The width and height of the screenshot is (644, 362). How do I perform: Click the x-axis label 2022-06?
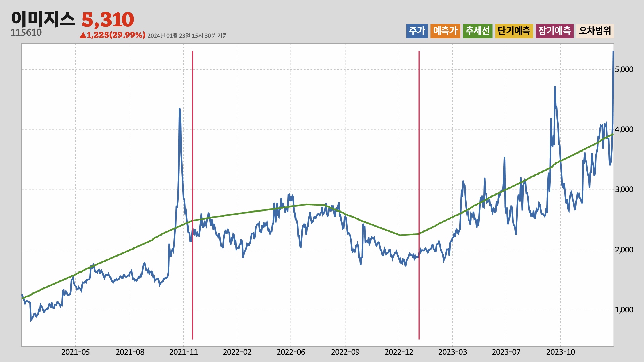tap(291, 352)
